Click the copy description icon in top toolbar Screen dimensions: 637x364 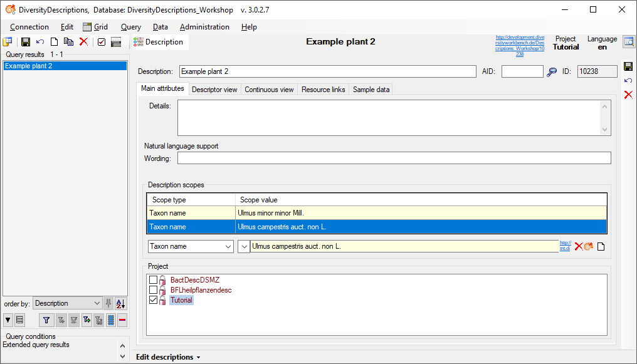tap(68, 42)
